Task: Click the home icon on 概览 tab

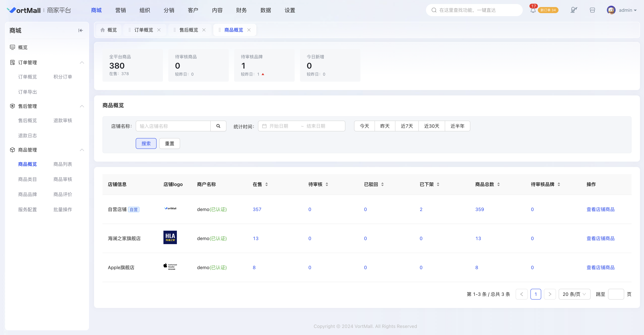Action: pyautogui.click(x=102, y=30)
